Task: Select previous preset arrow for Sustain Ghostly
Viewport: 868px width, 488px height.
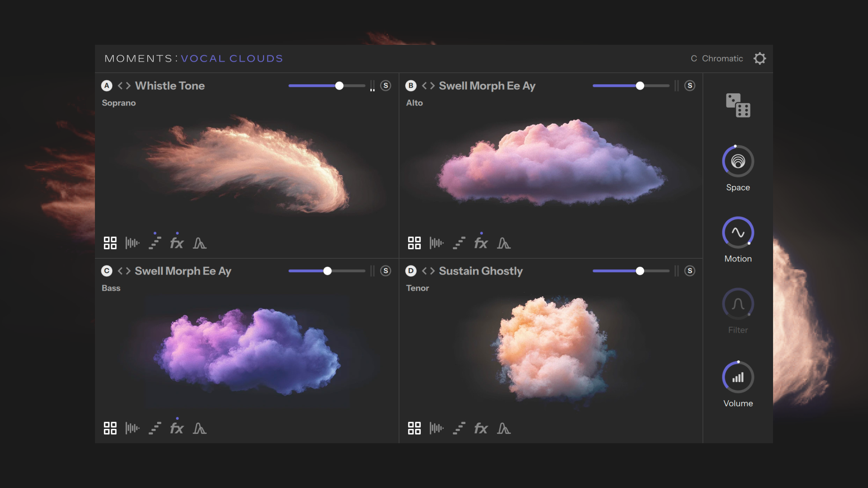Action: 424,271
